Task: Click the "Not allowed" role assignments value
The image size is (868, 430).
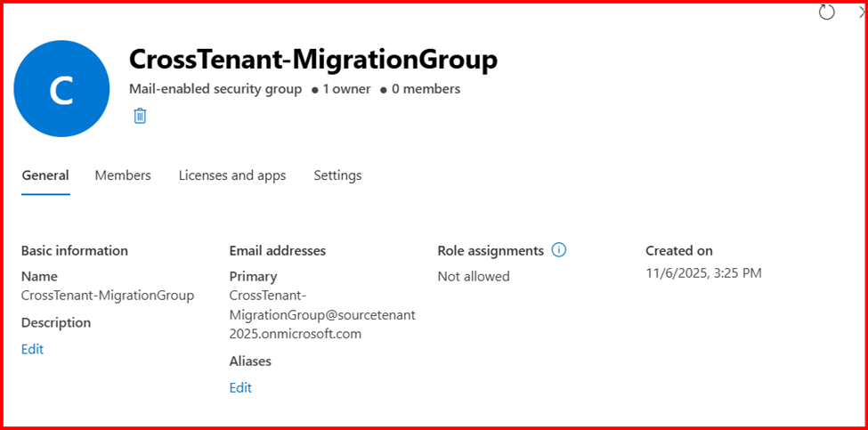Action: pos(474,276)
